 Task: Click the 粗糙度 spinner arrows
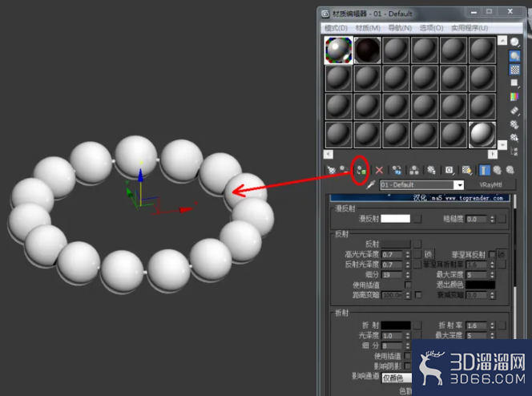point(492,219)
